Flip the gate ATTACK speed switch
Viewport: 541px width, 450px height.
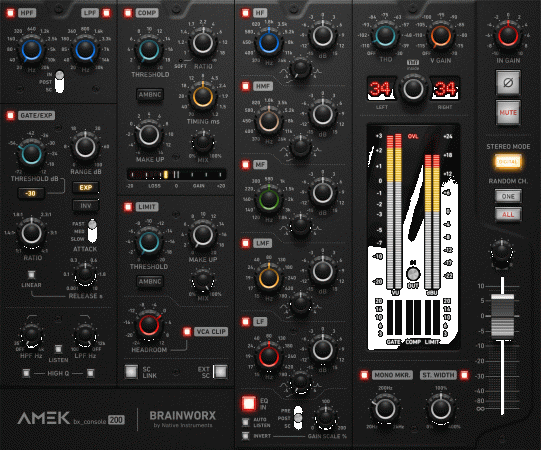[x=92, y=231]
